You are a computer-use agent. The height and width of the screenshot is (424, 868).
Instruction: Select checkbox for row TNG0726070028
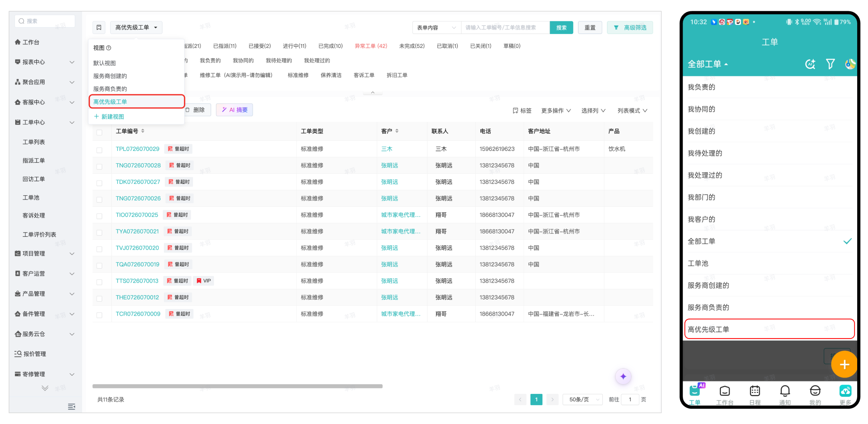coord(99,166)
